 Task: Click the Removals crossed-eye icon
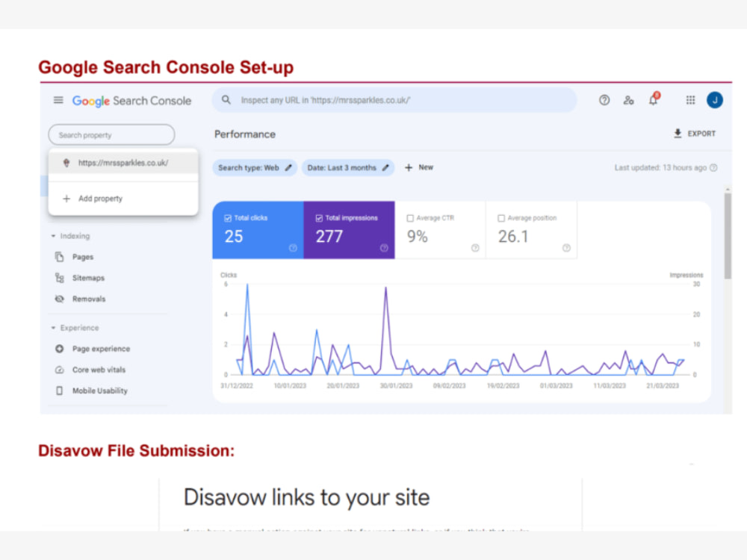click(60, 299)
